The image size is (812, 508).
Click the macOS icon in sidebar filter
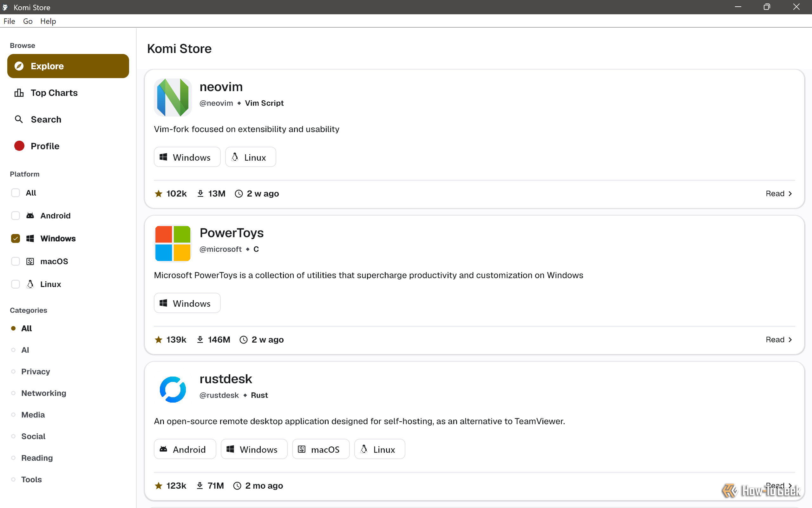click(x=30, y=261)
